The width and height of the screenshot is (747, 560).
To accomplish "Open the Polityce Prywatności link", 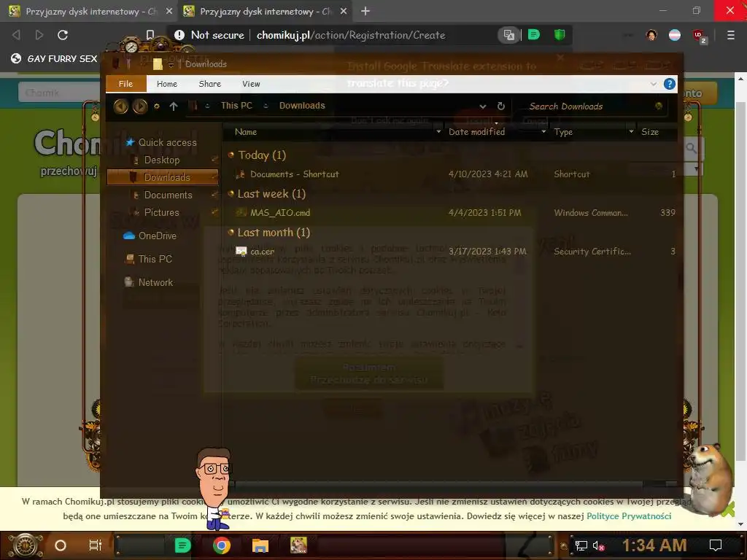I will pos(629,516).
